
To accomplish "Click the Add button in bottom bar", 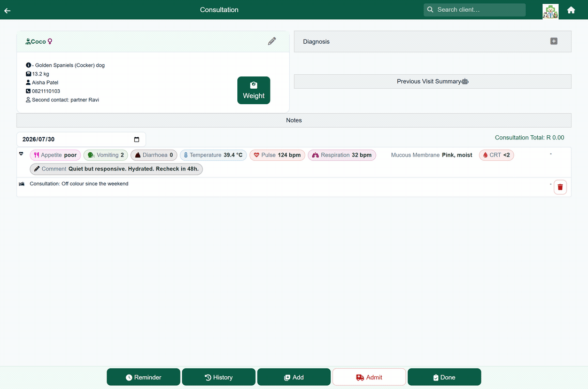I will [x=293, y=377].
